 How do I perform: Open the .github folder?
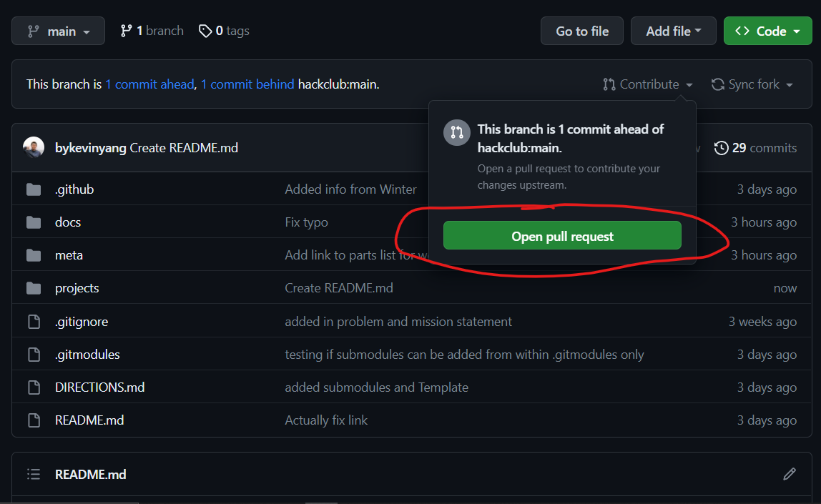(x=74, y=189)
